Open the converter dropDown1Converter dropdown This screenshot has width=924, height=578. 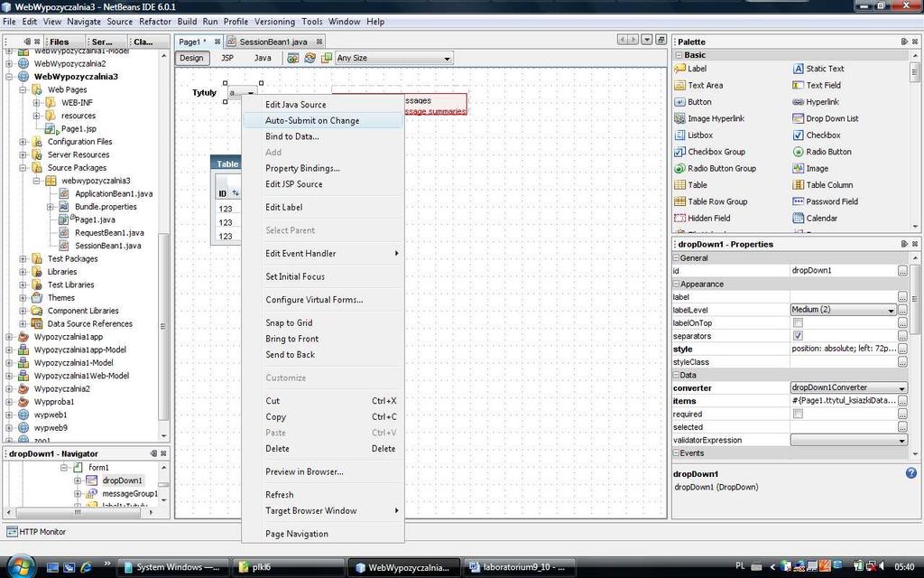(x=848, y=387)
